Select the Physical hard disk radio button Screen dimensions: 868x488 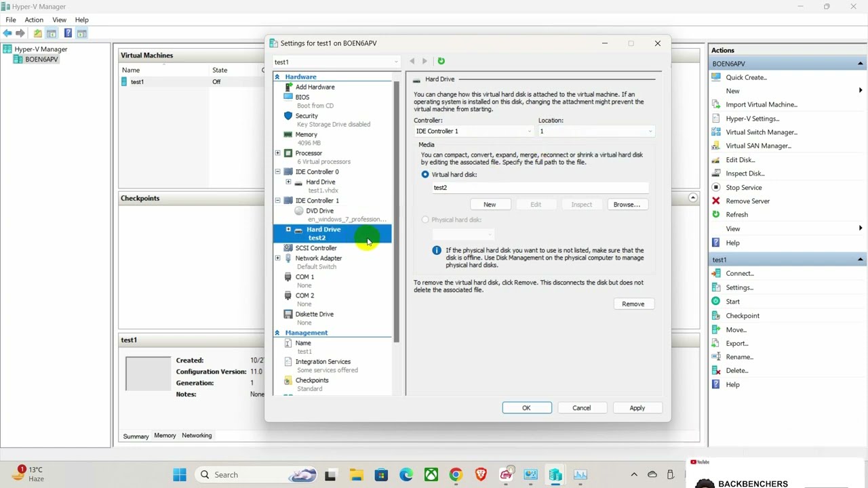425,220
